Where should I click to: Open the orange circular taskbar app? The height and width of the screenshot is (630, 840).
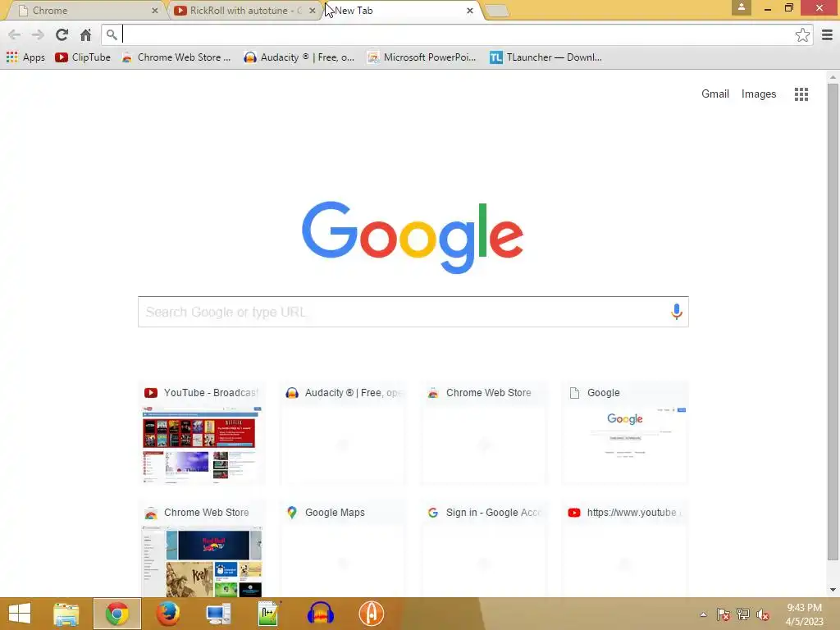coord(371,614)
